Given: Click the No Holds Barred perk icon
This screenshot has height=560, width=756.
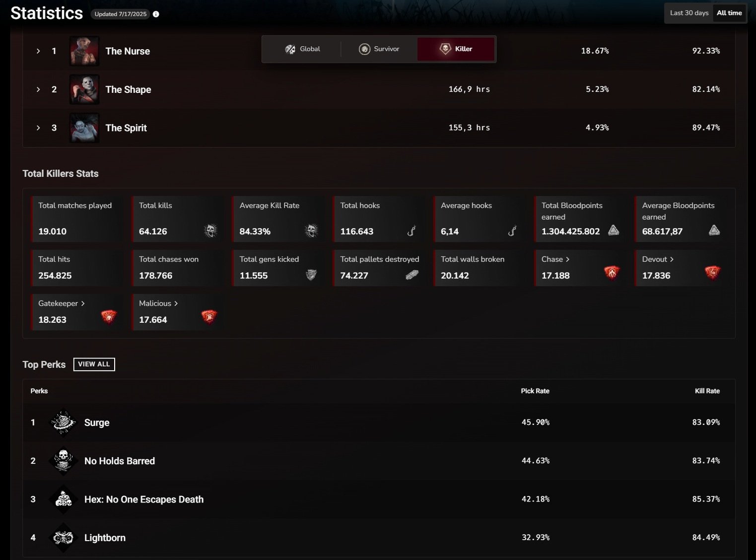Looking at the screenshot, I should (64, 461).
